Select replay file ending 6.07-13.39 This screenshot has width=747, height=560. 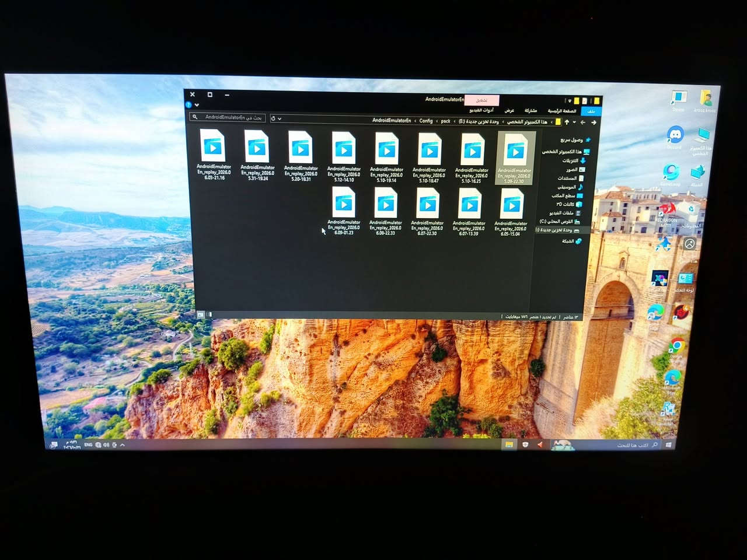[x=469, y=211]
